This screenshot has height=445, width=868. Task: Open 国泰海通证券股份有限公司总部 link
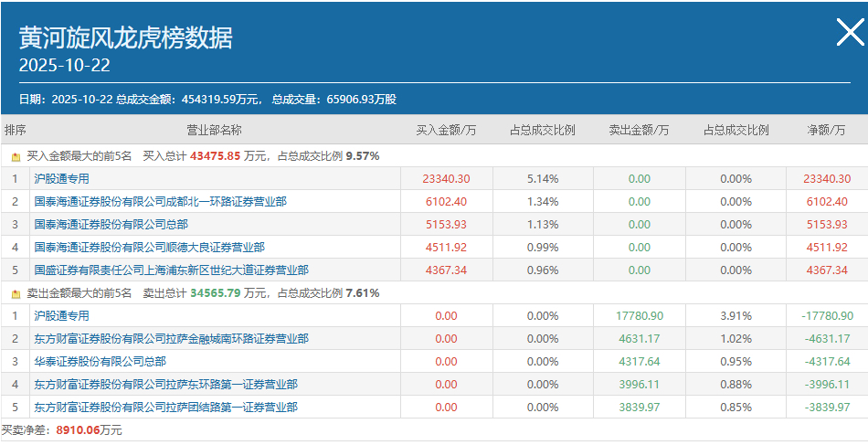coord(111,225)
